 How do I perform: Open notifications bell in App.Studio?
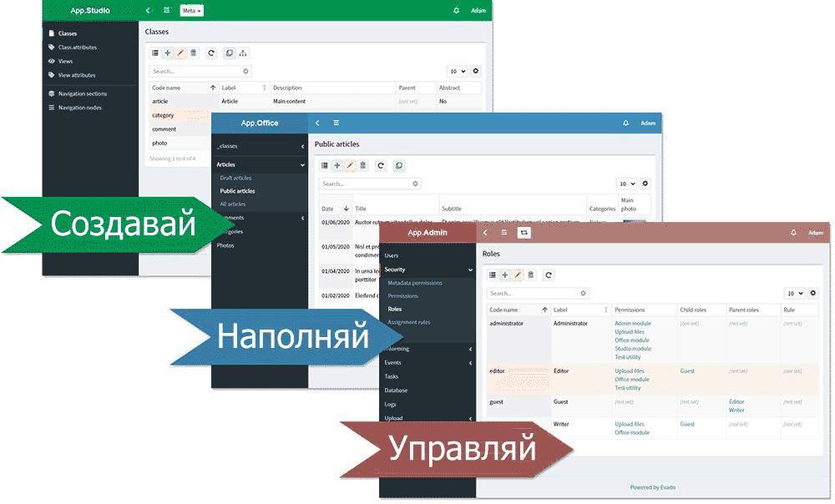457,10
